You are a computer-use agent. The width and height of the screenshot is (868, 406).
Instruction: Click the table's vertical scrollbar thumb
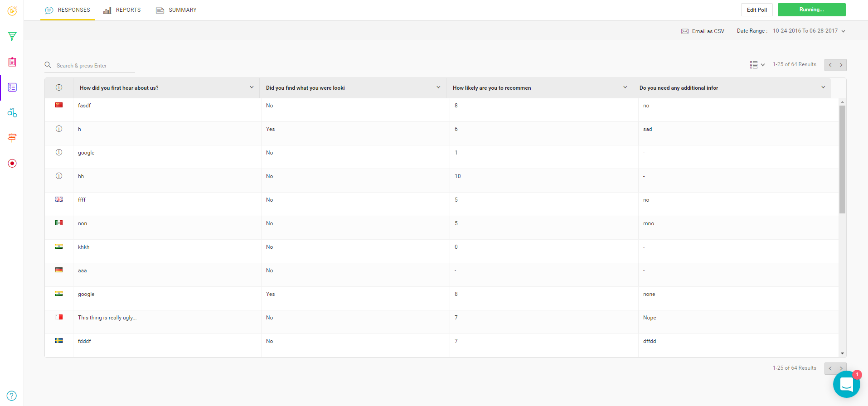click(842, 159)
